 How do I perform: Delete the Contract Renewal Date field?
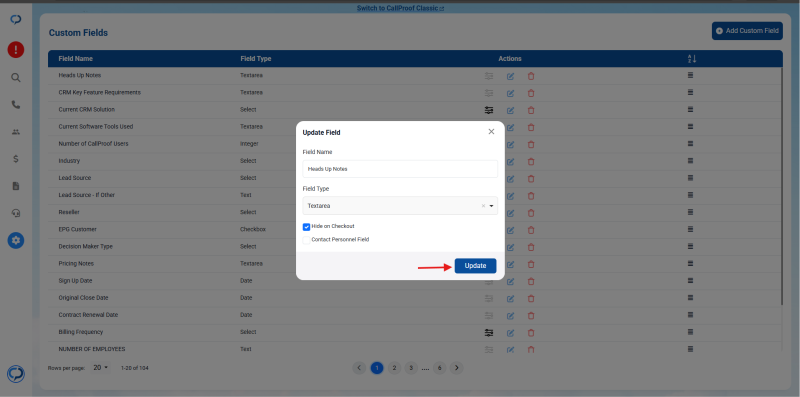point(531,315)
